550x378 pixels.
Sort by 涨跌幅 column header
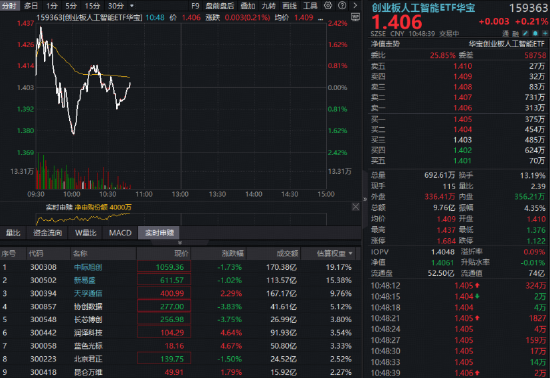click(232, 253)
